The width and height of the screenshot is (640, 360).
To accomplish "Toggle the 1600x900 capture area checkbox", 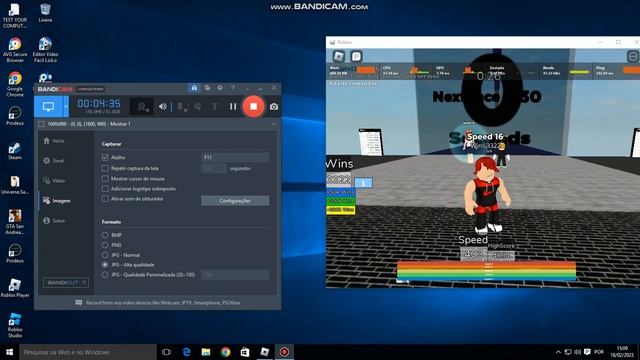I will click(41, 124).
